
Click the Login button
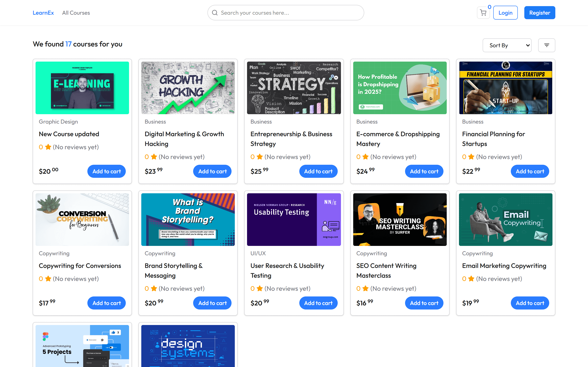point(505,13)
